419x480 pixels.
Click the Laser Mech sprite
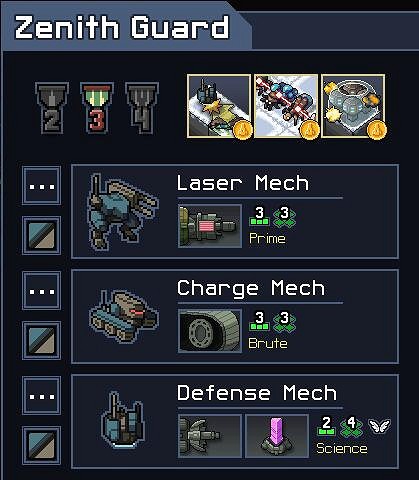coord(122,212)
